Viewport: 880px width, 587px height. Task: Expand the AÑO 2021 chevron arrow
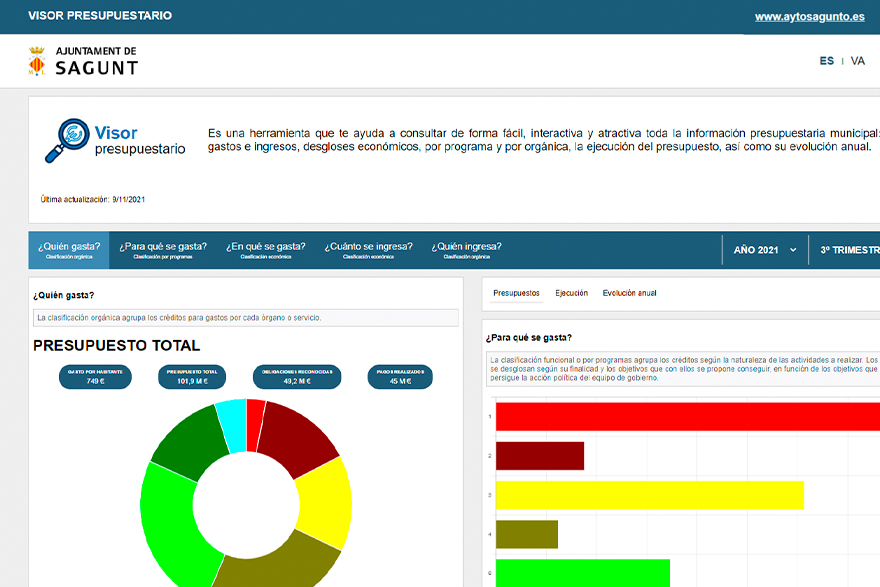(795, 250)
